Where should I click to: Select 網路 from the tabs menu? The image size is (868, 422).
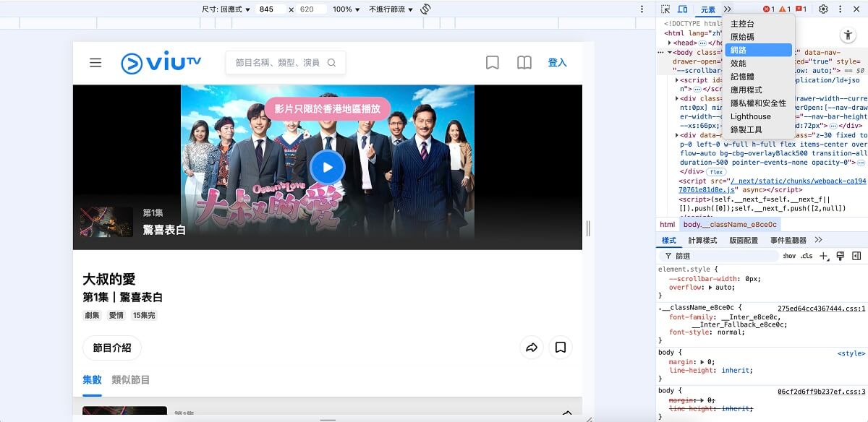coord(758,50)
